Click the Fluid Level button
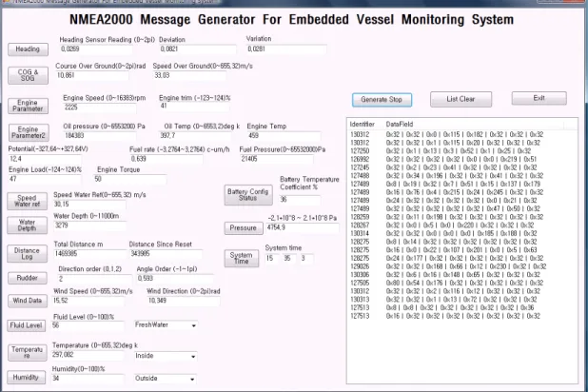This screenshot has width=588, height=392. [x=27, y=325]
